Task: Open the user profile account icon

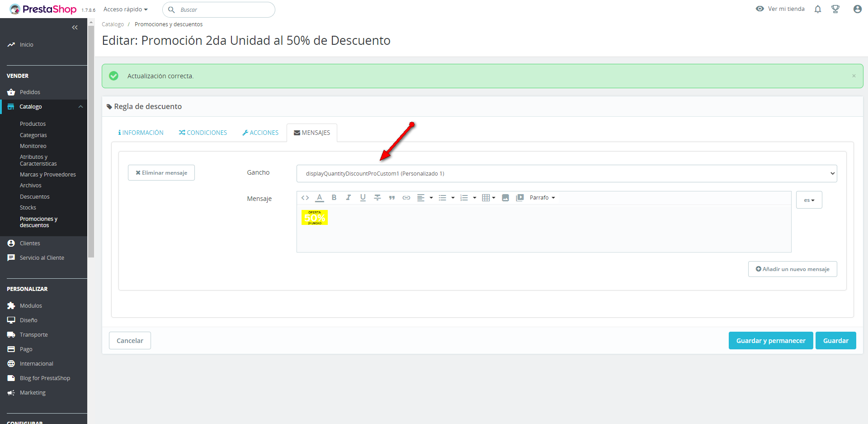Action: coord(857,9)
